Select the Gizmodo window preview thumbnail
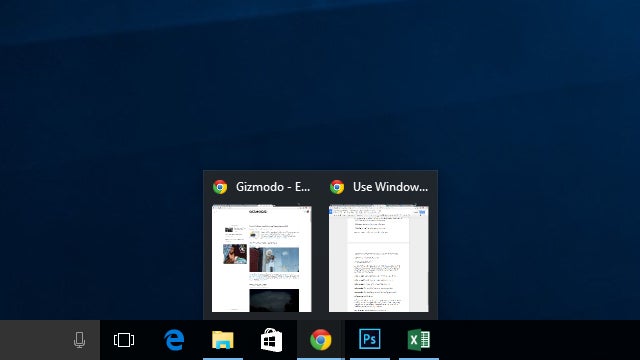640x360 pixels. pyautogui.click(x=262, y=259)
